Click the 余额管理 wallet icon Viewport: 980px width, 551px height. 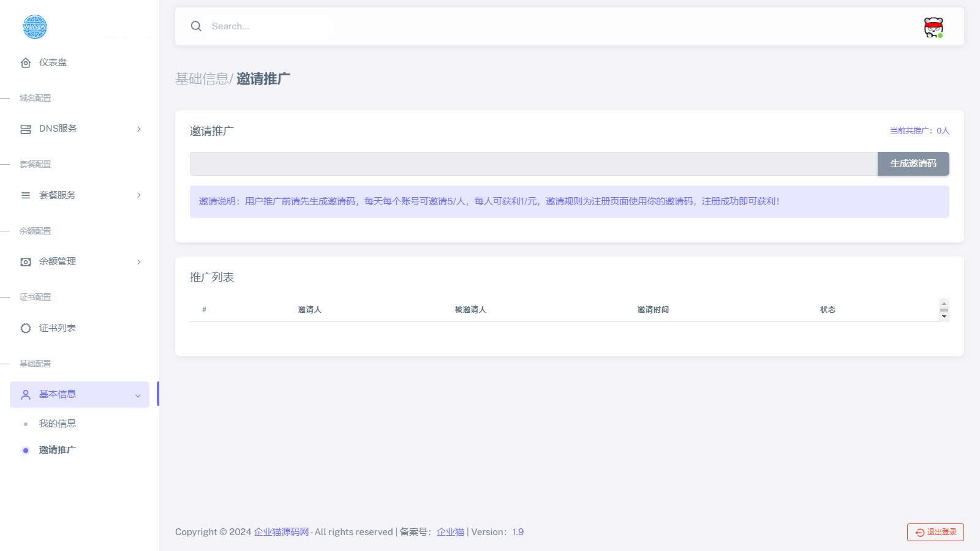[x=25, y=261]
